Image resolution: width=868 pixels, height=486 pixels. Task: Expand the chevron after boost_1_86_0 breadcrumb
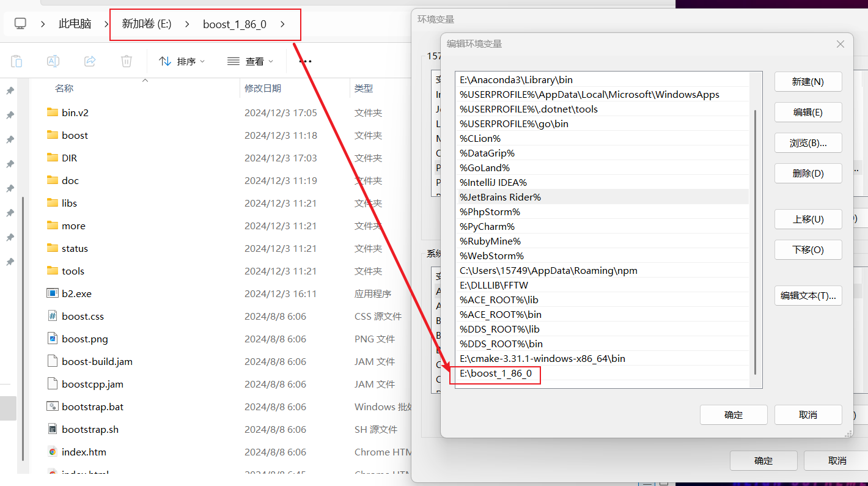click(x=282, y=24)
